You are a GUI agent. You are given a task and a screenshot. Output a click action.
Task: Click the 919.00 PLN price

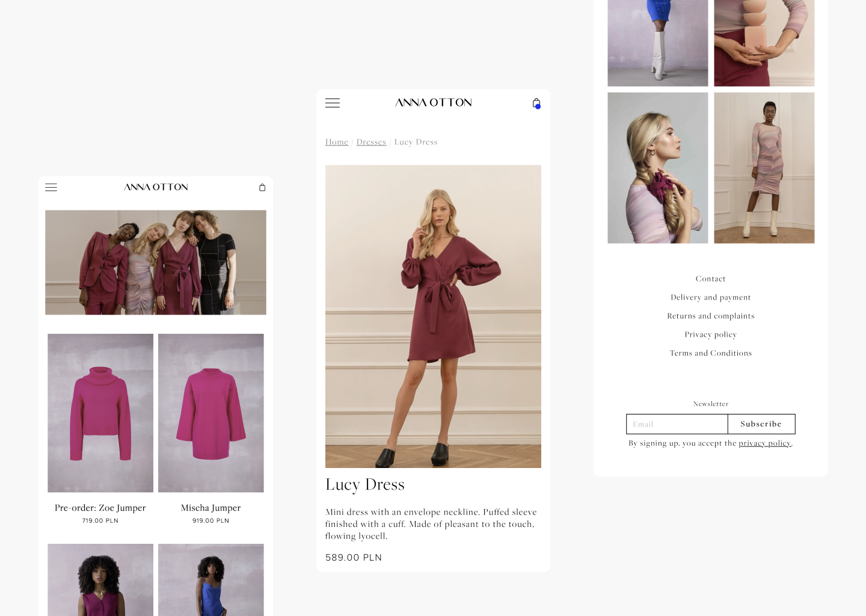click(211, 521)
